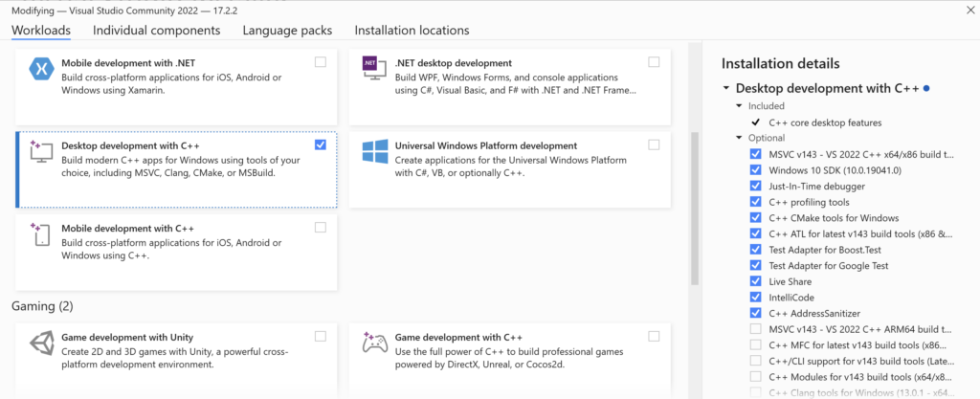This screenshot has width=980, height=399.
Task: Check the Universal Windows Platform development workload
Action: click(654, 144)
